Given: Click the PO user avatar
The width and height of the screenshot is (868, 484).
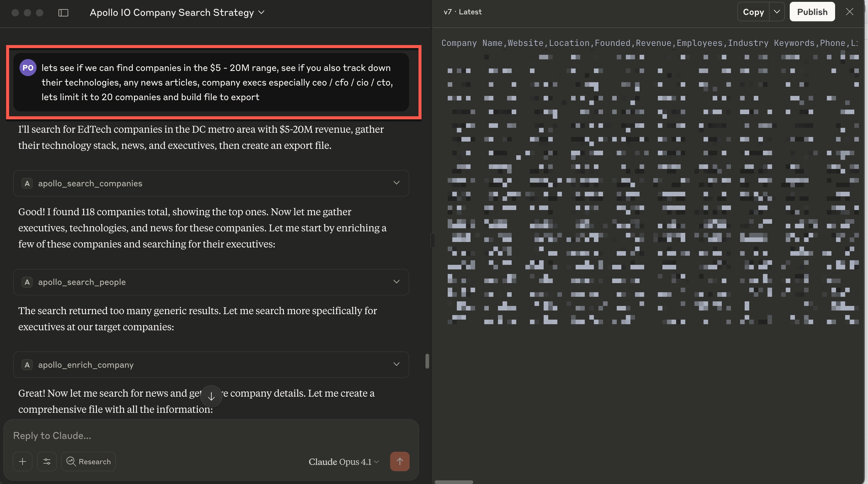Looking at the screenshot, I should 28,67.
